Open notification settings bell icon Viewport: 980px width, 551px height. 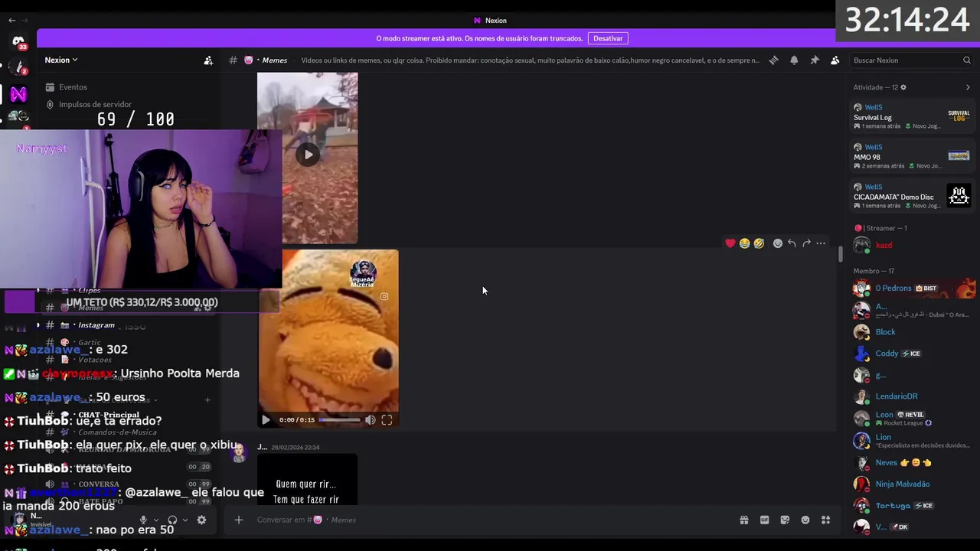click(794, 60)
